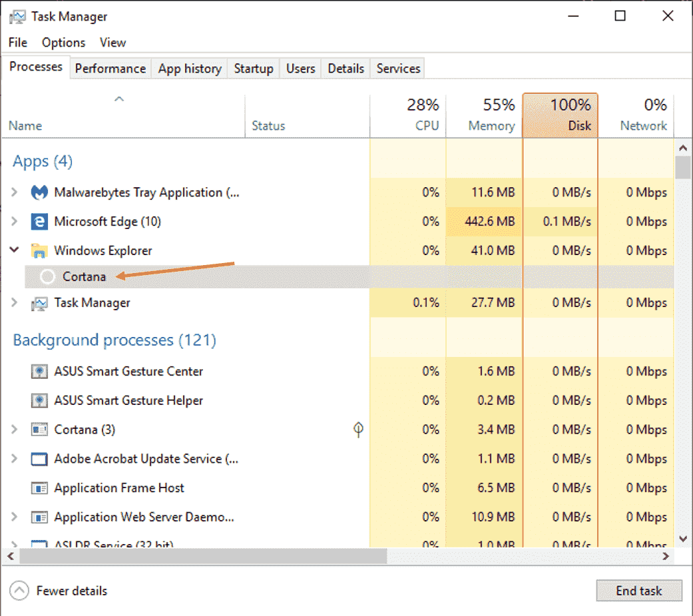693x616 pixels.
Task: Expand the Microsoft Edge (10) process group
Action: [x=14, y=221]
